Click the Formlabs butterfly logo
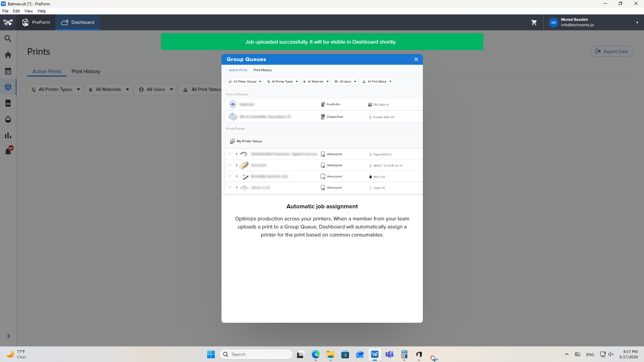644x362 pixels. coord(8,22)
